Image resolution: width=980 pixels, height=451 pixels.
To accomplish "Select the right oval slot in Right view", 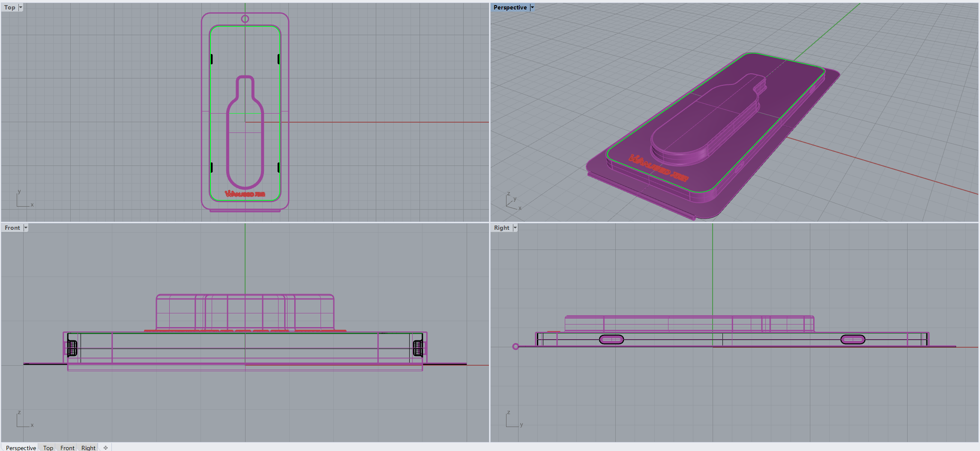I will (853, 340).
